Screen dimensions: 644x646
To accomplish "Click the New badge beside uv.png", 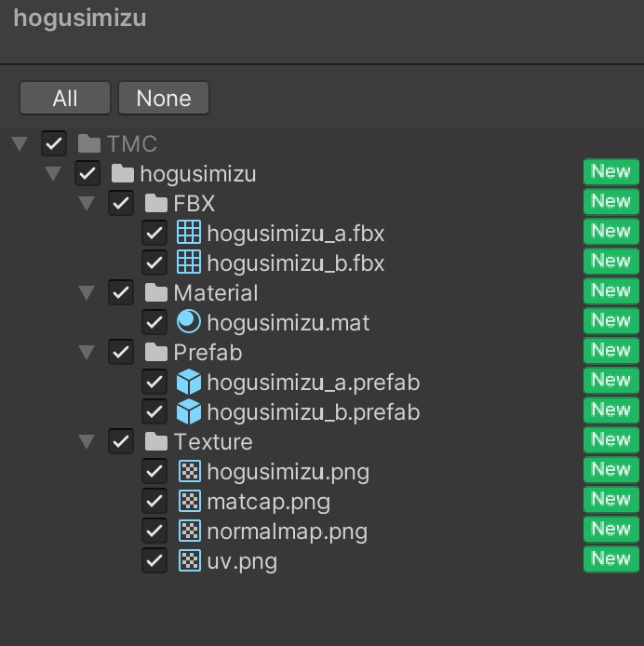I will click(x=611, y=559).
